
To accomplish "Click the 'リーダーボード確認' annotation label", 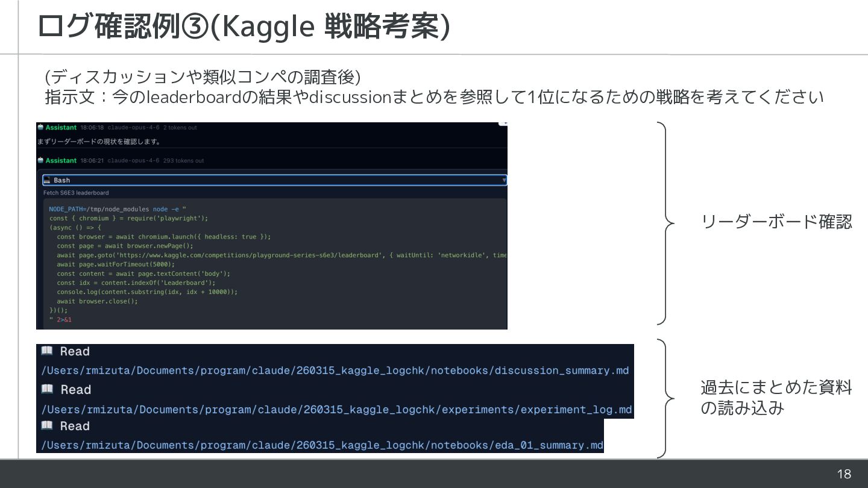I will click(x=776, y=222).
